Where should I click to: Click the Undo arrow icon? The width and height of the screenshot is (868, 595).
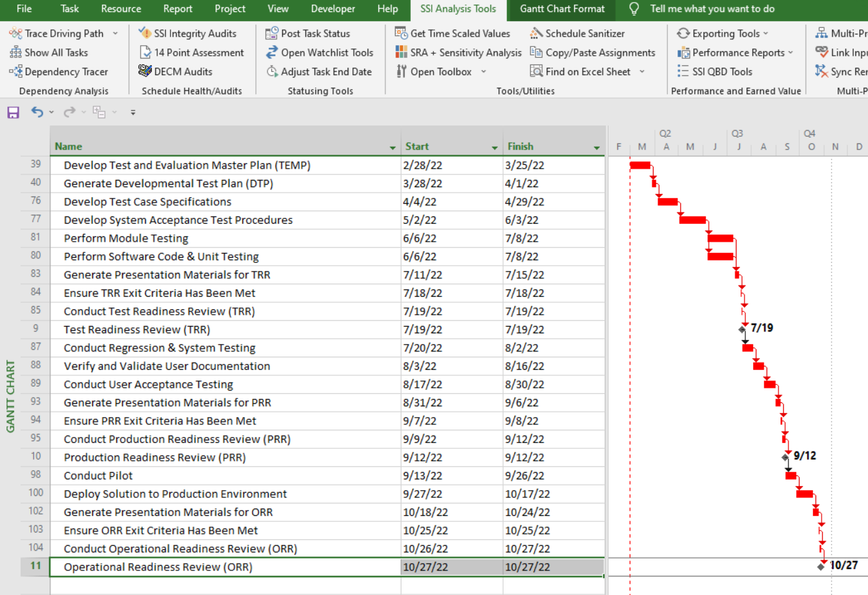(37, 112)
